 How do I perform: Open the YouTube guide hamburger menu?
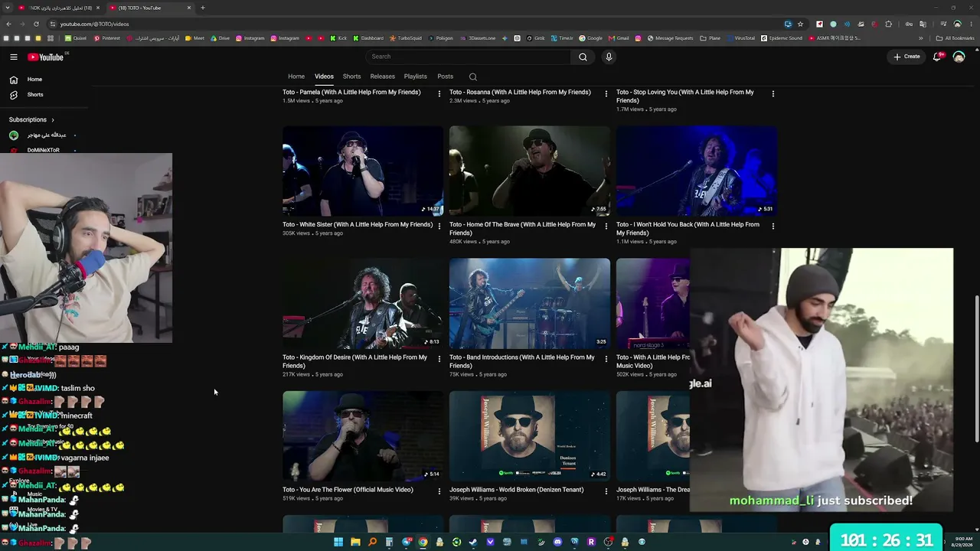14,57
